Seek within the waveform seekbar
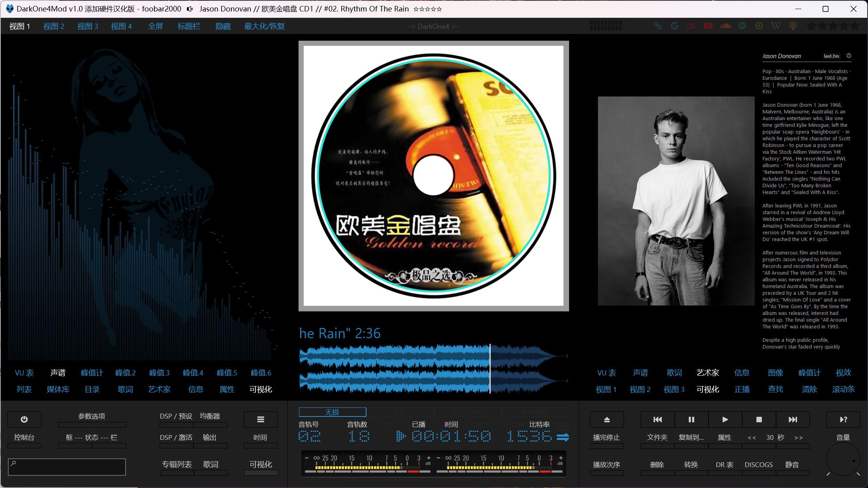Viewport: 868px width, 488px height. tap(434, 369)
